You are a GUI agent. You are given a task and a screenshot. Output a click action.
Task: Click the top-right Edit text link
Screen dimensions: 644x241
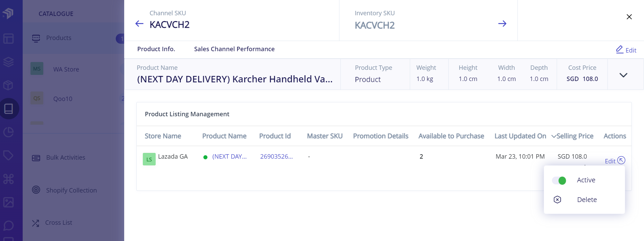[x=631, y=50]
